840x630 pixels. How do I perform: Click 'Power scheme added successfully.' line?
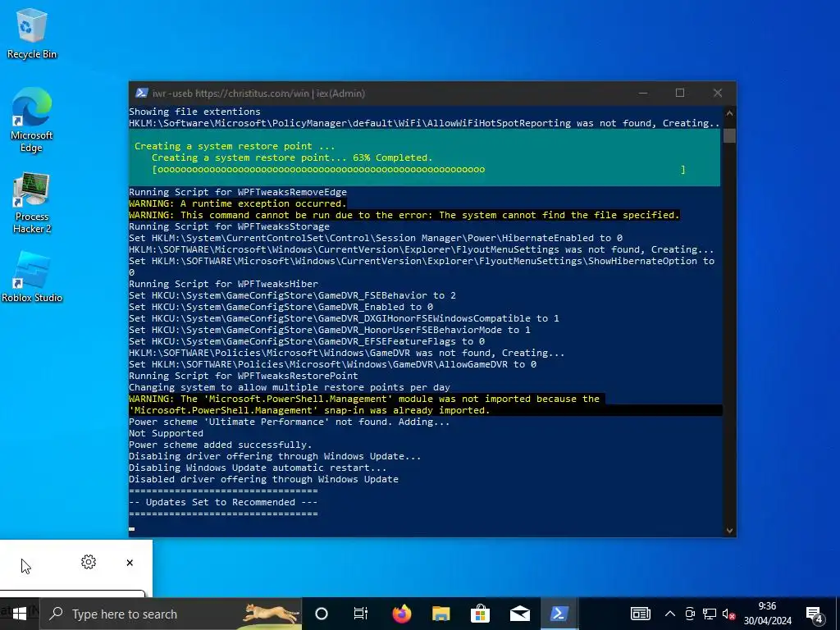pyautogui.click(x=220, y=445)
